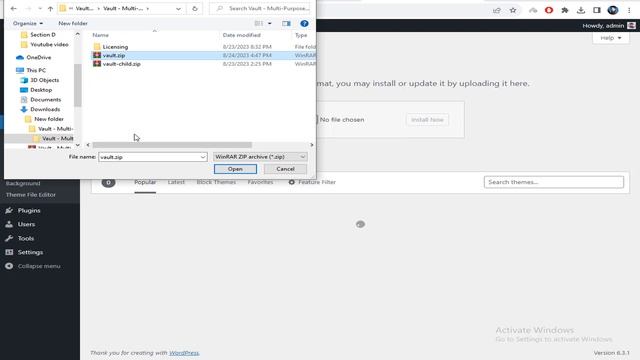Click the Licensing folder icon
The width and height of the screenshot is (640, 360).
(x=97, y=47)
